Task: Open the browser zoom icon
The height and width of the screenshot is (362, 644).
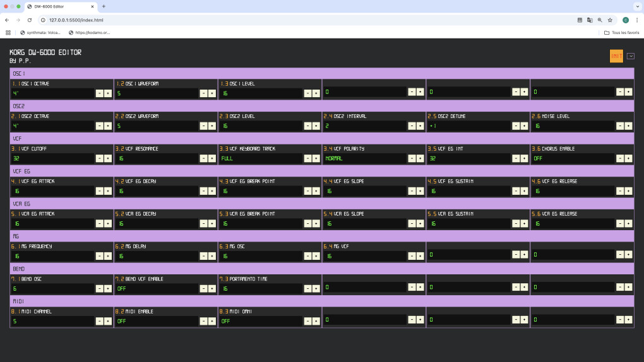Action: tap(600, 20)
